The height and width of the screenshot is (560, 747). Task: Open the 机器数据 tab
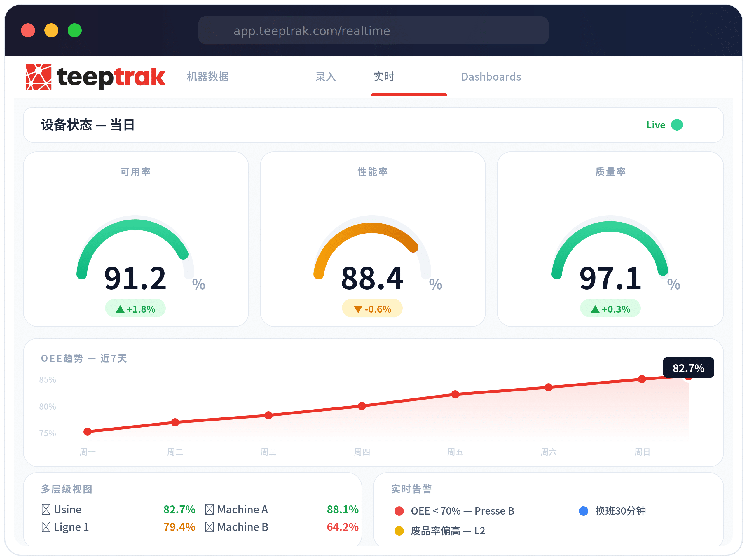click(208, 77)
